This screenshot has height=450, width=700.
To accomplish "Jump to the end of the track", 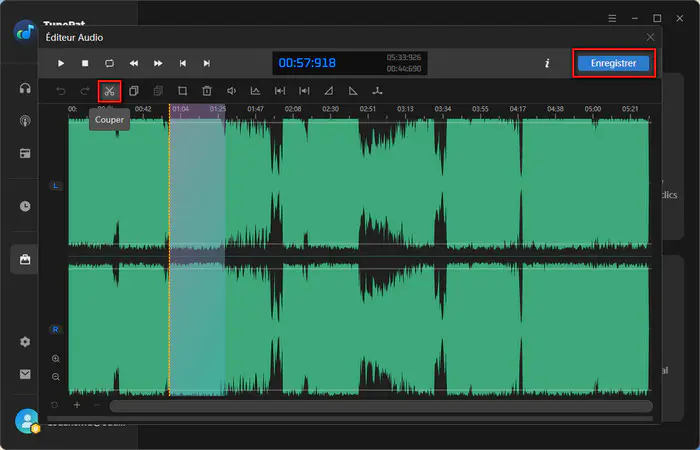I will 207,63.
